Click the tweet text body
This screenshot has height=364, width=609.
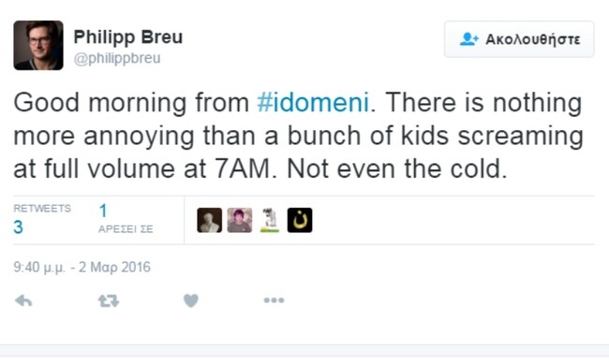(x=298, y=136)
